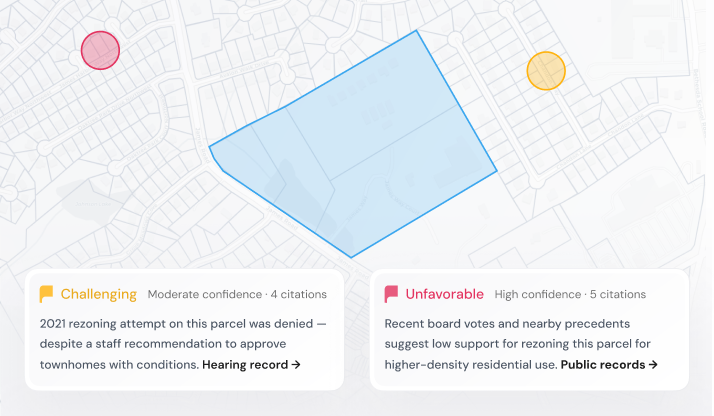Click the Challenging heading text
The width and height of the screenshot is (714, 416).
pos(98,294)
